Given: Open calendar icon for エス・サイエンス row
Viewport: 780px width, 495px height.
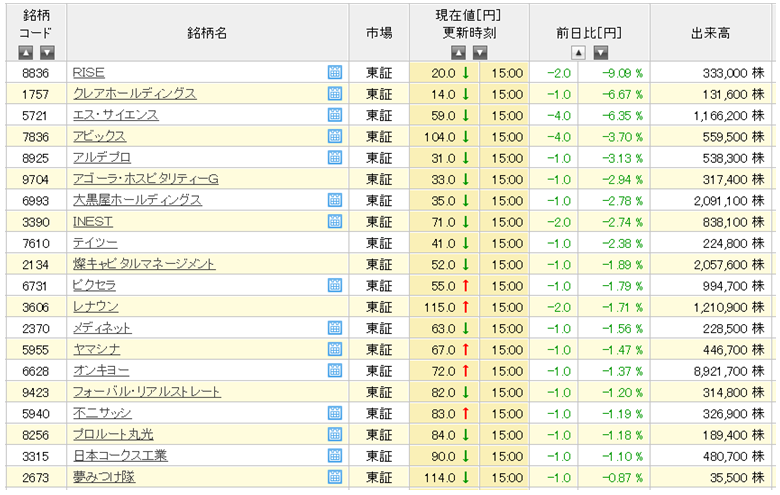Looking at the screenshot, I should click(x=335, y=115).
